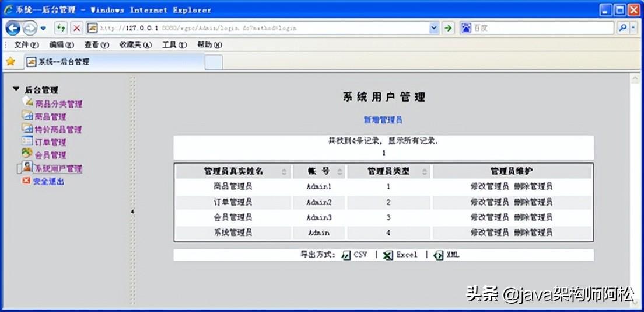The width and height of the screenshot is (644, 312).
Task: Click 修改管理员 for Admin1 row
Action: [x=489, y=186]
